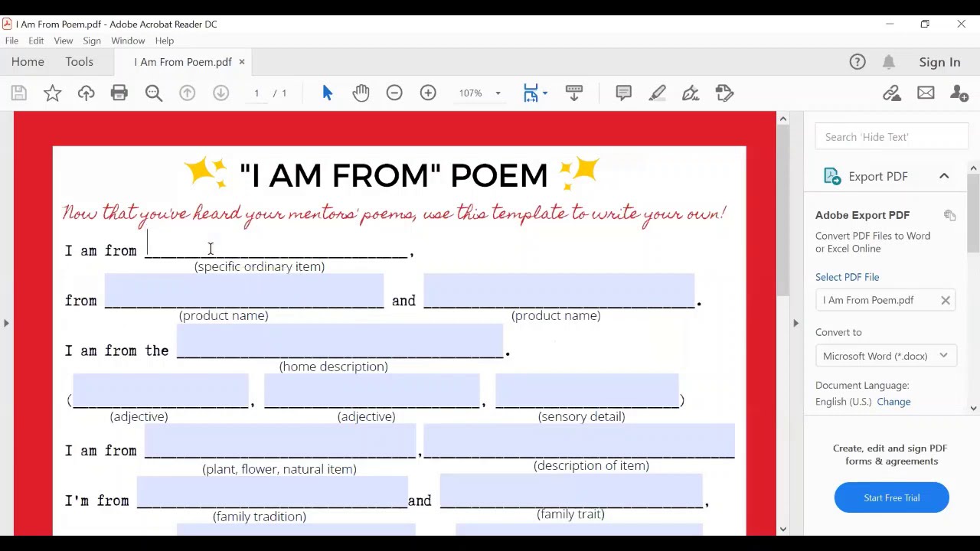Go to previous page arrow icon
Screen dimensions: 980x551
(187, 93)
